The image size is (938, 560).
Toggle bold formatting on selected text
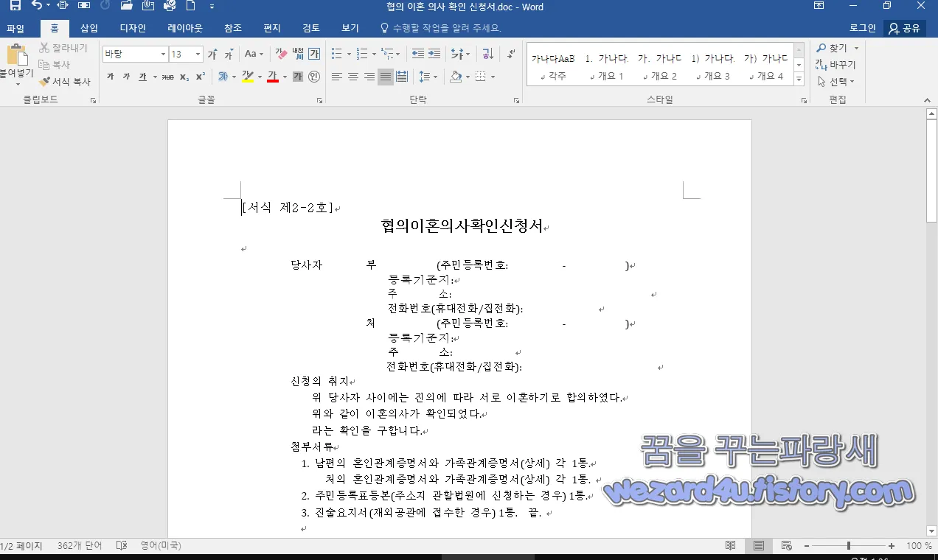[111, 76]
